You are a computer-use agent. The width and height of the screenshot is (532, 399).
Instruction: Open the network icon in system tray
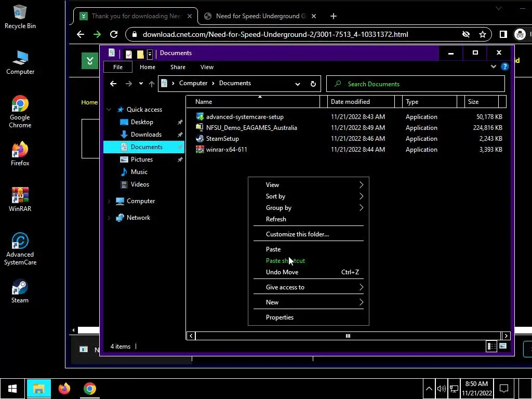coord(454,389)
